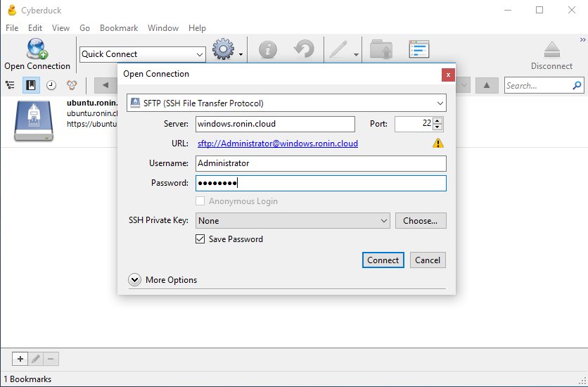Open the File menu
The image size is (588, 387).
[12, 28]
